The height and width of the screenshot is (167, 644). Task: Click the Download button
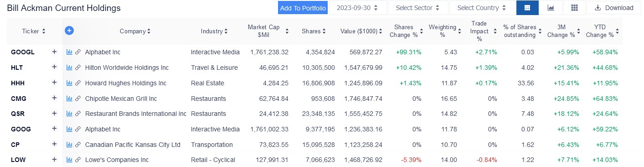pos(614,8)
